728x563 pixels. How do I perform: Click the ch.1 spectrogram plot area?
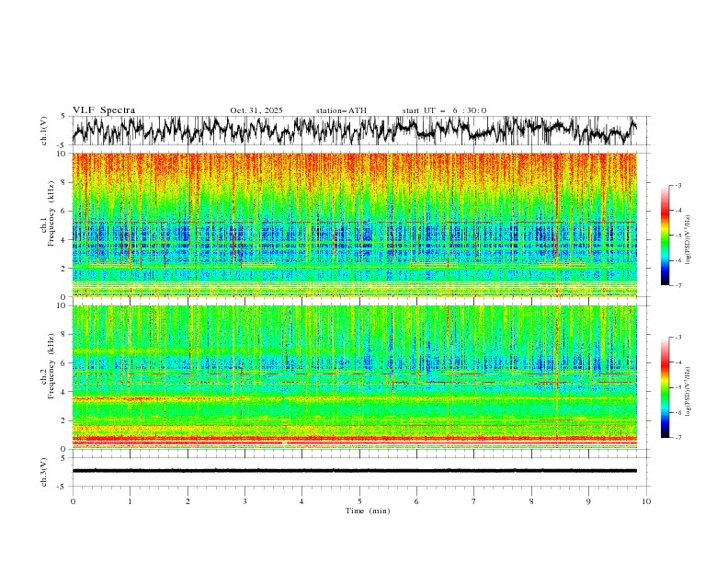[x=354, y=224]
